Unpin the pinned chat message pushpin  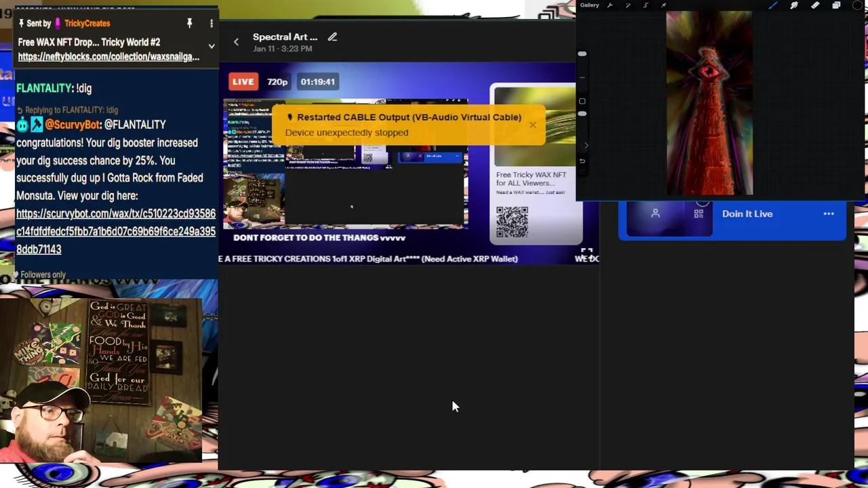189,24
